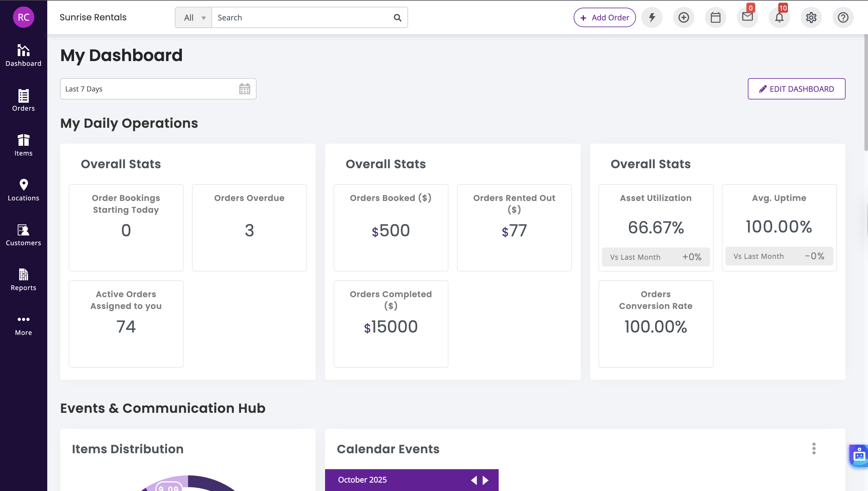Open the Reports sidebar section
This screenshot has height=491, width=868.
click(x=23, y=279)
